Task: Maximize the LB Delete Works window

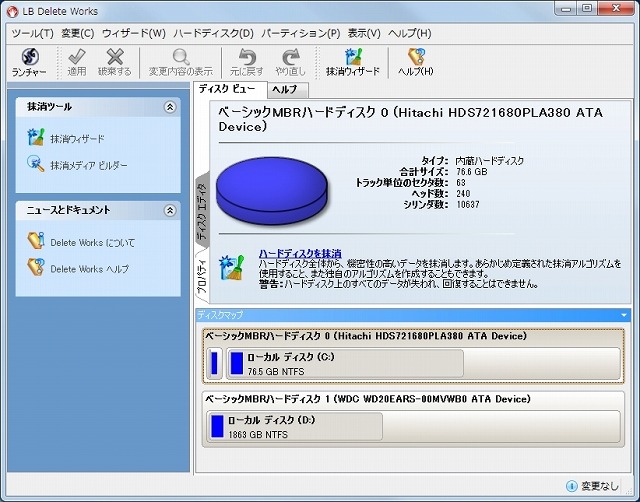Action: 587,9
